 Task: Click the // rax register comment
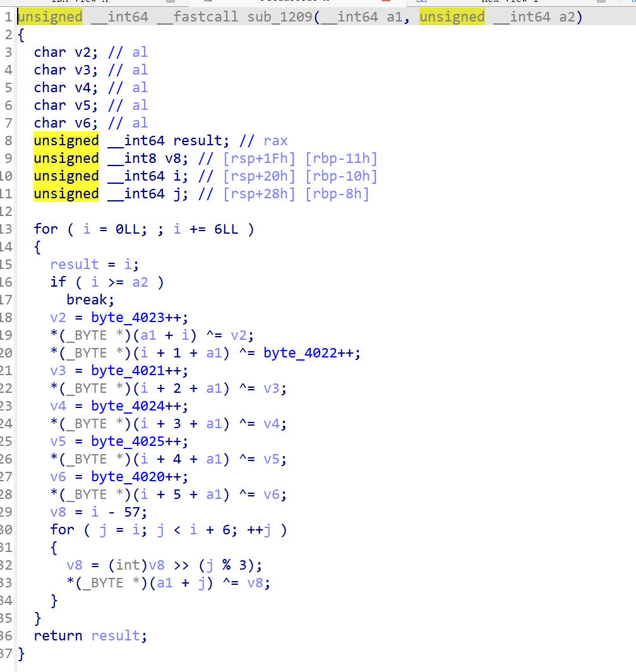(x=263, y=140)
